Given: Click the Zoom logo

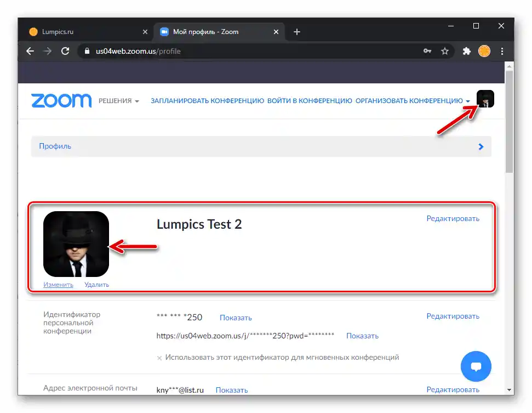Looking at the screenshot, I should pyautogui.click(x=61, y=101).
